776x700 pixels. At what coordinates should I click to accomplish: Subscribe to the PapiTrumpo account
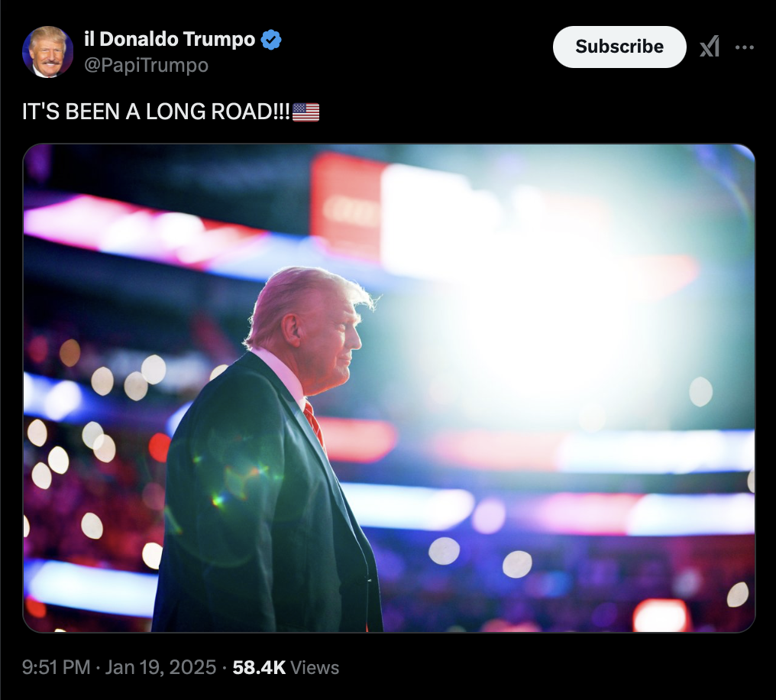click(x=619, y=47)
